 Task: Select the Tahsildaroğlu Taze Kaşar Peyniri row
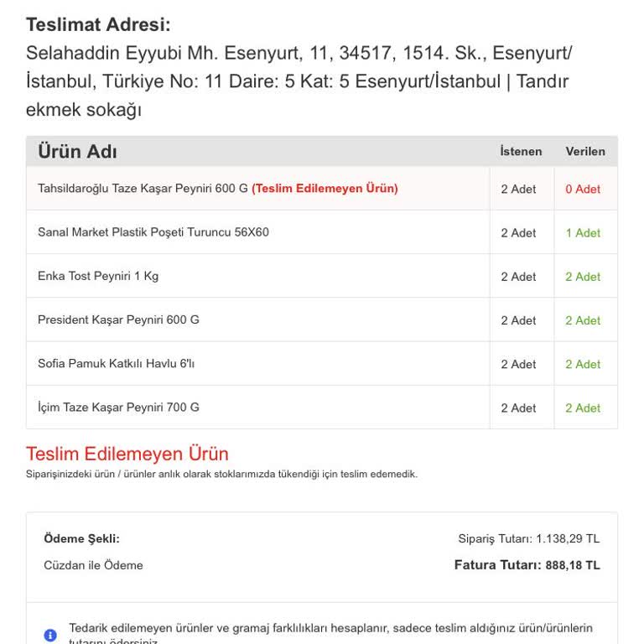143,189
